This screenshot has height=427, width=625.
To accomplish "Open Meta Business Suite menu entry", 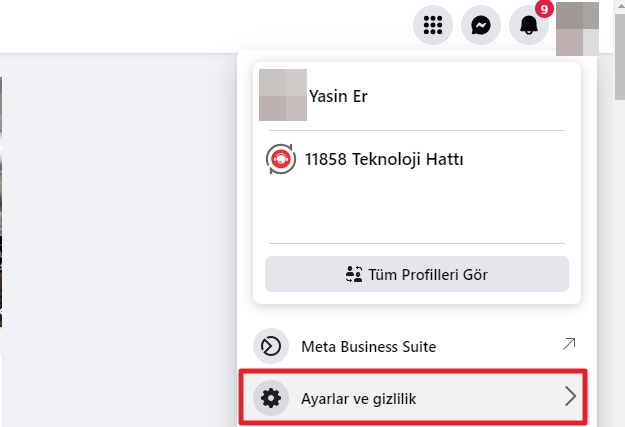I will (417, 346).
